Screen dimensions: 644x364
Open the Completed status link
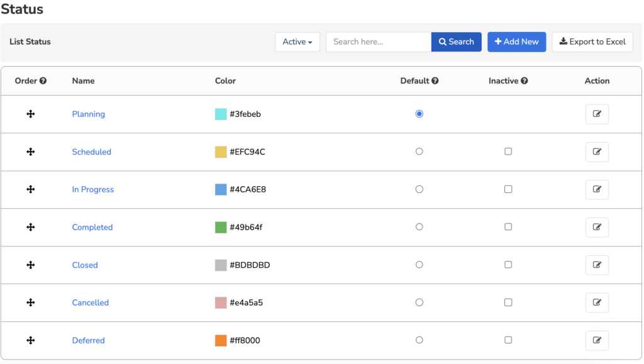point(92,228)
